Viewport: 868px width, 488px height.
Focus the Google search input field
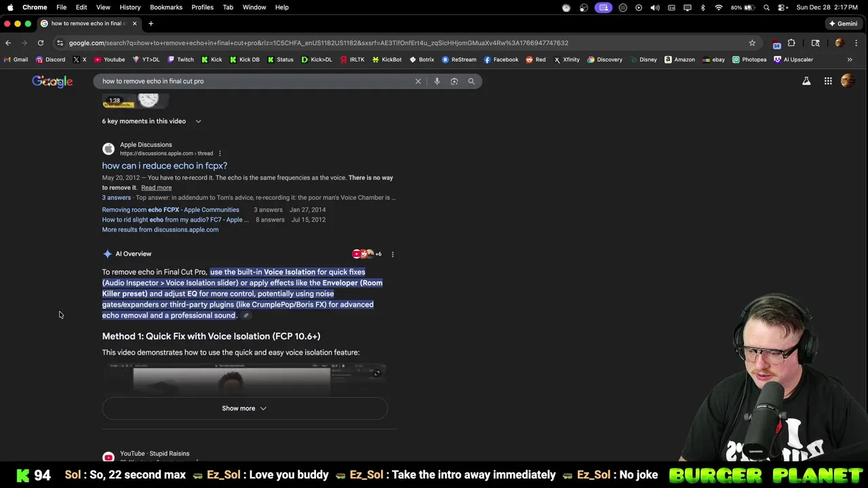tap(254, 81)
